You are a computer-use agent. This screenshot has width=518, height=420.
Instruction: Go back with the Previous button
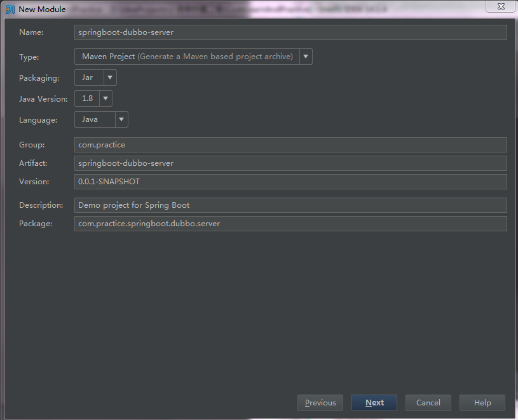(320, 403)
